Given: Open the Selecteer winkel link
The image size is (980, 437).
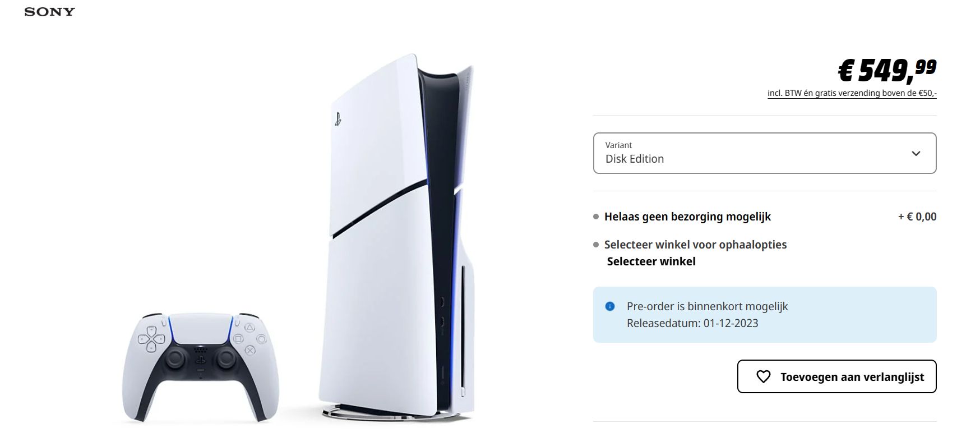Looking at the screenshot, I should [x=651, y=261].
